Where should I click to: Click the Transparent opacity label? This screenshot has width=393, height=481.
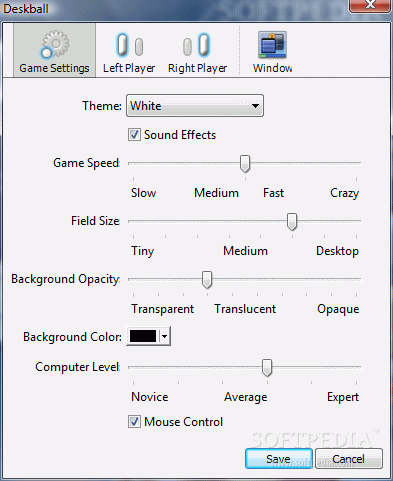[x=163, y=309]
